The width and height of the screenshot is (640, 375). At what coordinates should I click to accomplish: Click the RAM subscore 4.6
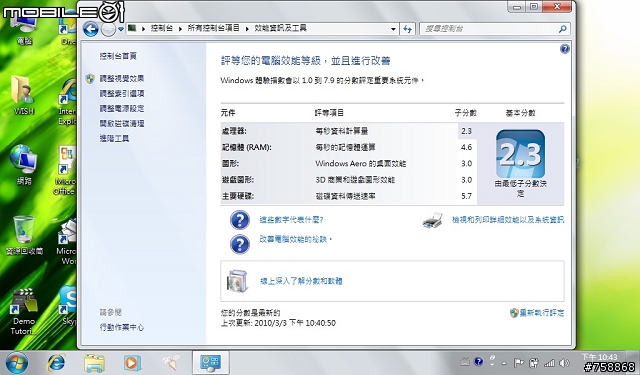(x=467, y=147)
